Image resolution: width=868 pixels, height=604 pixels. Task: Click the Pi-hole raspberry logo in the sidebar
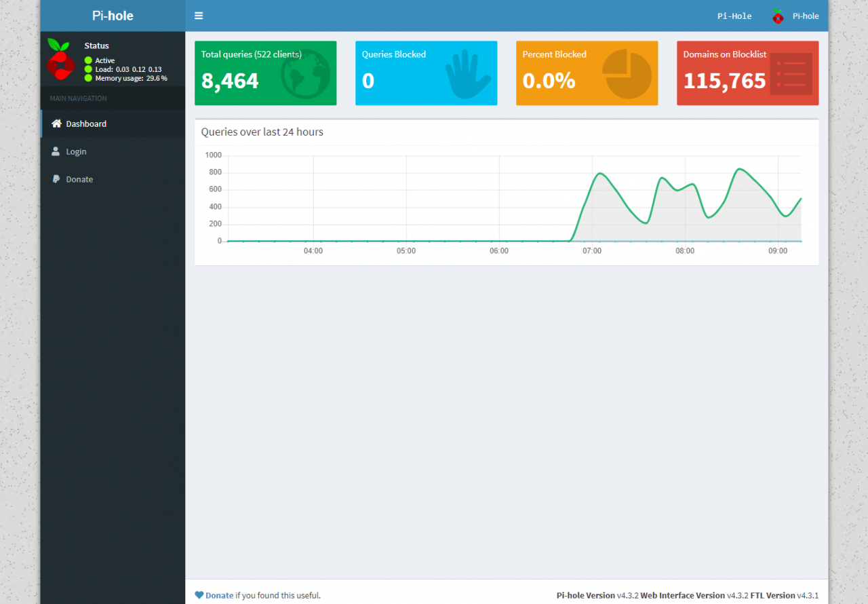(60, 60)
